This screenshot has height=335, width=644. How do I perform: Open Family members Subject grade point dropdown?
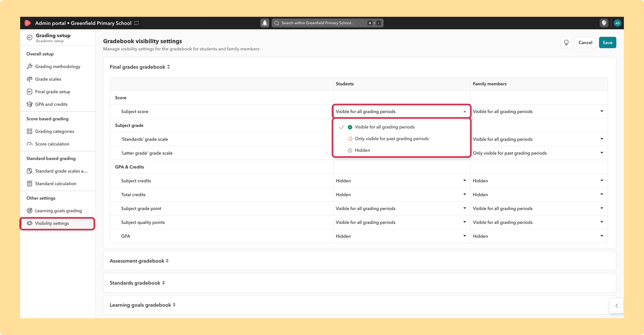point(539,209)
